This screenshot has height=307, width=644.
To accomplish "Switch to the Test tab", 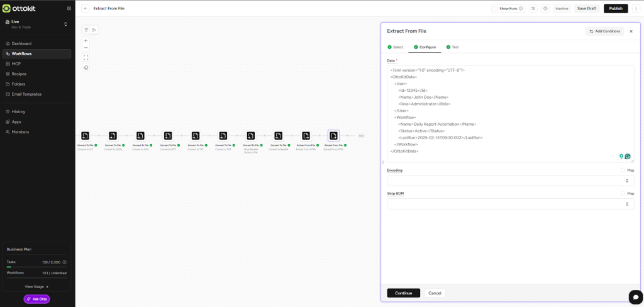I will [452, 47].
